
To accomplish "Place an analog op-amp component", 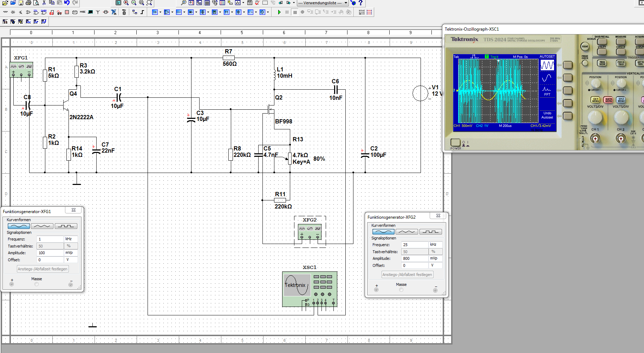I will pyautogui.click(x=28, y=12).
